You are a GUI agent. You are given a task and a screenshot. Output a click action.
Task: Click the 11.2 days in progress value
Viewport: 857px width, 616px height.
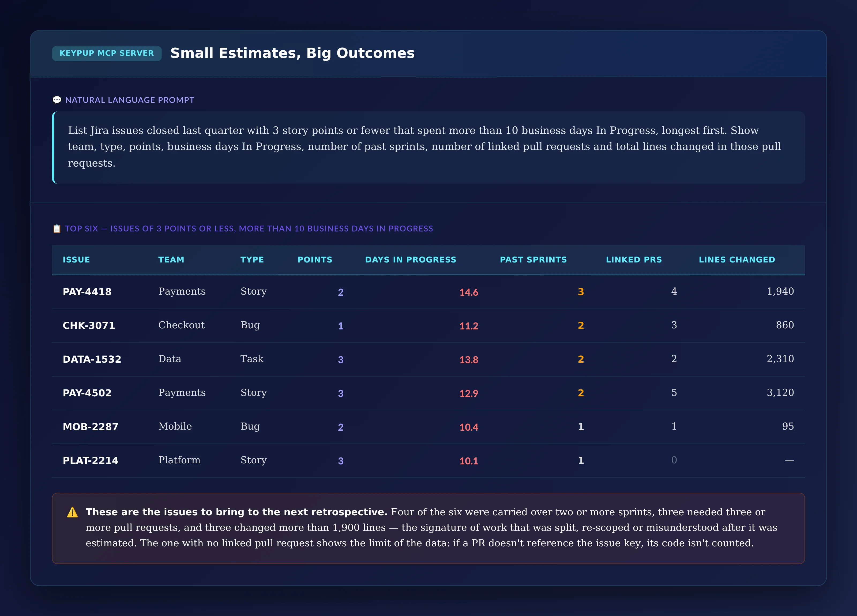[x=469, y=326]
